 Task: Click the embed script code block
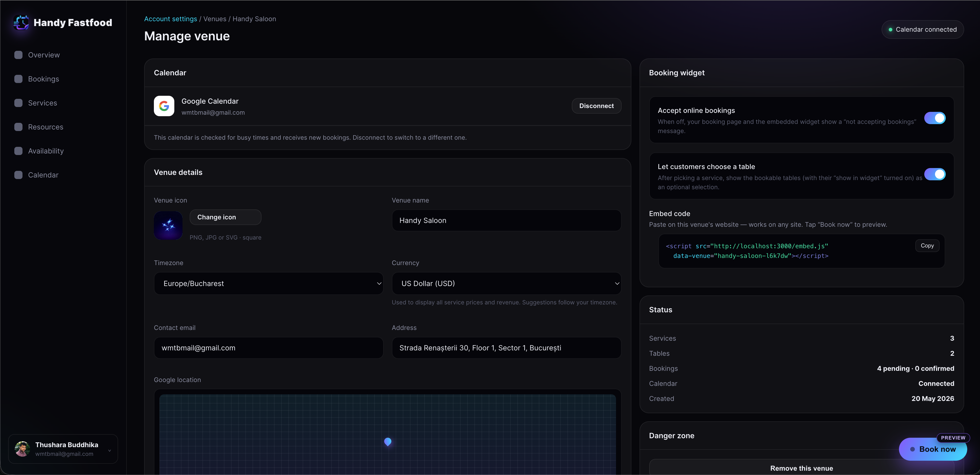pyautogui.click(x=802, y=251)
